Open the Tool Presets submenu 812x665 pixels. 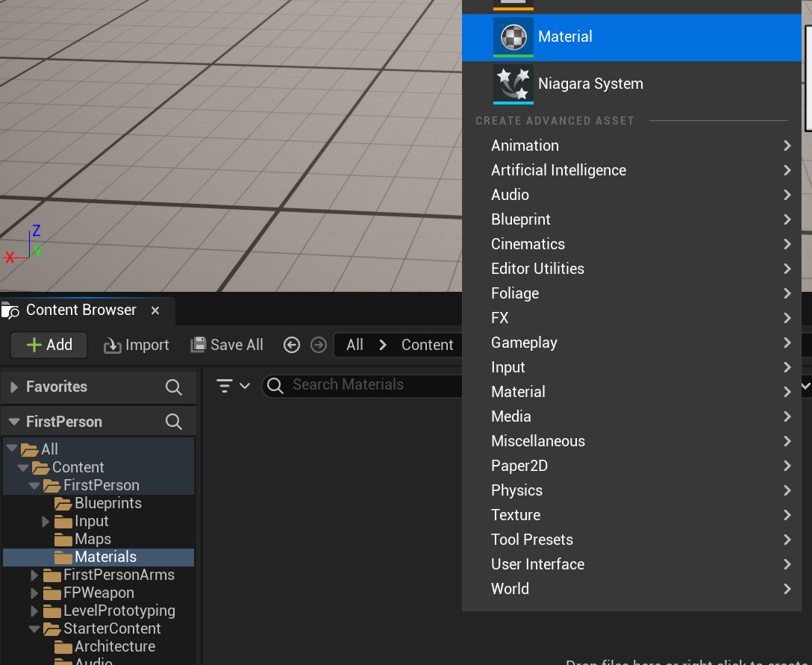(631, 540)
